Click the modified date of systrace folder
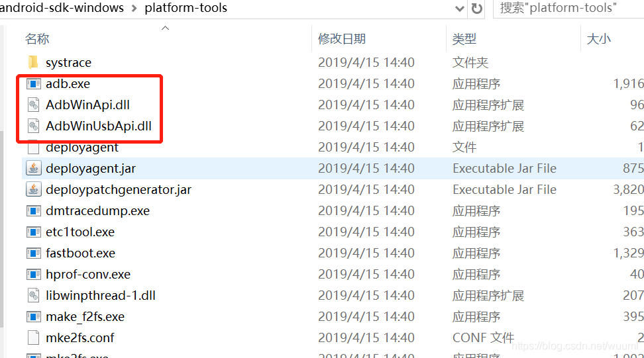This screenshot has height=358, width=644. (366, 62)
